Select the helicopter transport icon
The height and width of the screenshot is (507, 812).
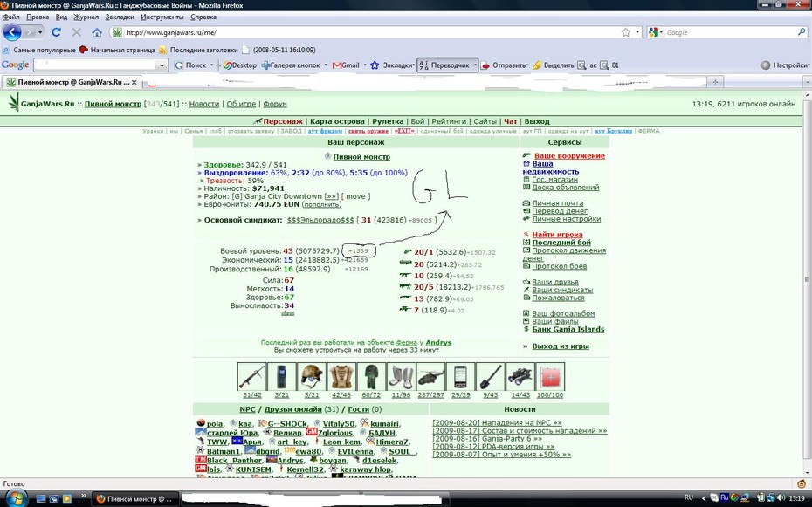click(430, 377)
